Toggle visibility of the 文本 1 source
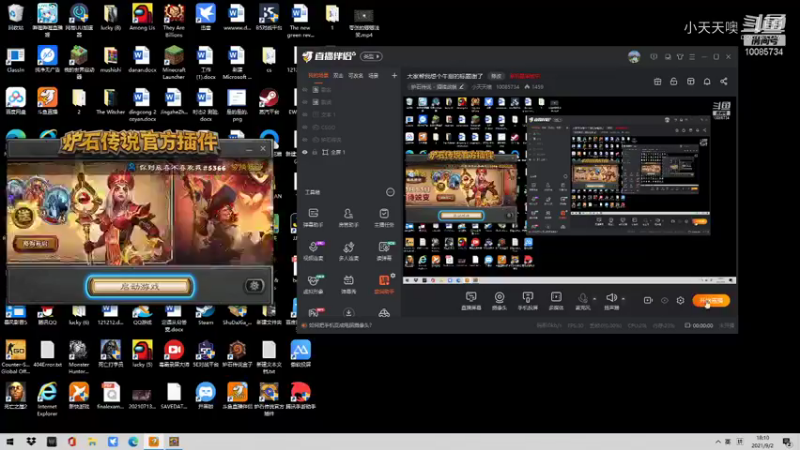 305,115
